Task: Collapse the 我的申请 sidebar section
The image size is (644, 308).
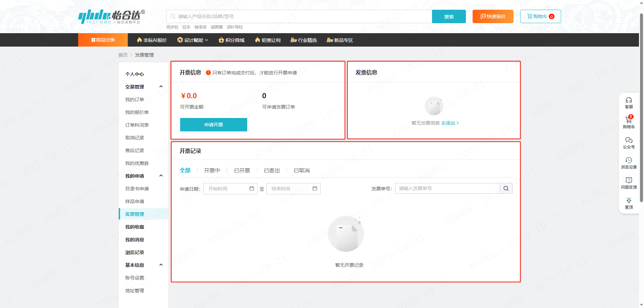Action: (x=161, y=176)
